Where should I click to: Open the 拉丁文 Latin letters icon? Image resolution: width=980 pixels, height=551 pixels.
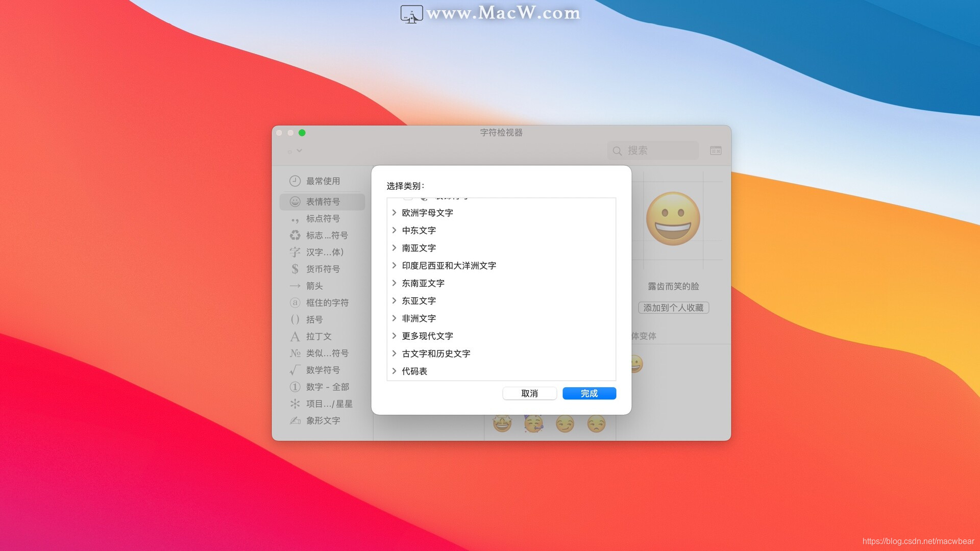pos(295,336)
